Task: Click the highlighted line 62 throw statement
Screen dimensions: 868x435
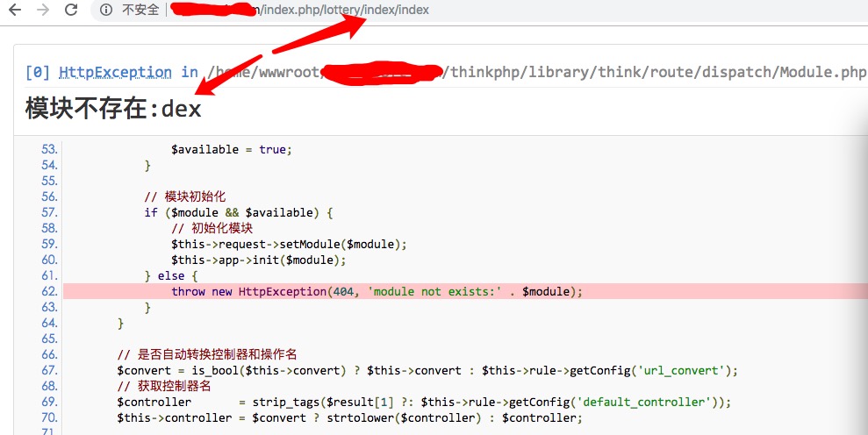Action: (377, 291)
